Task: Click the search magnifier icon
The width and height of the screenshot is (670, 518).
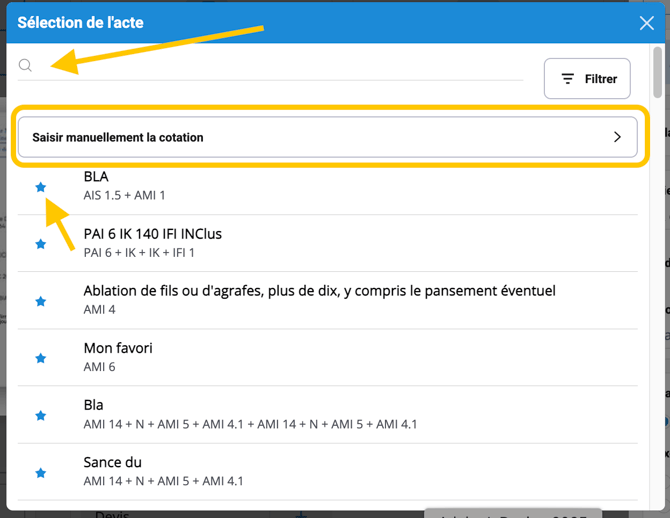Action: pyautogui.click(x=26, y=66)
